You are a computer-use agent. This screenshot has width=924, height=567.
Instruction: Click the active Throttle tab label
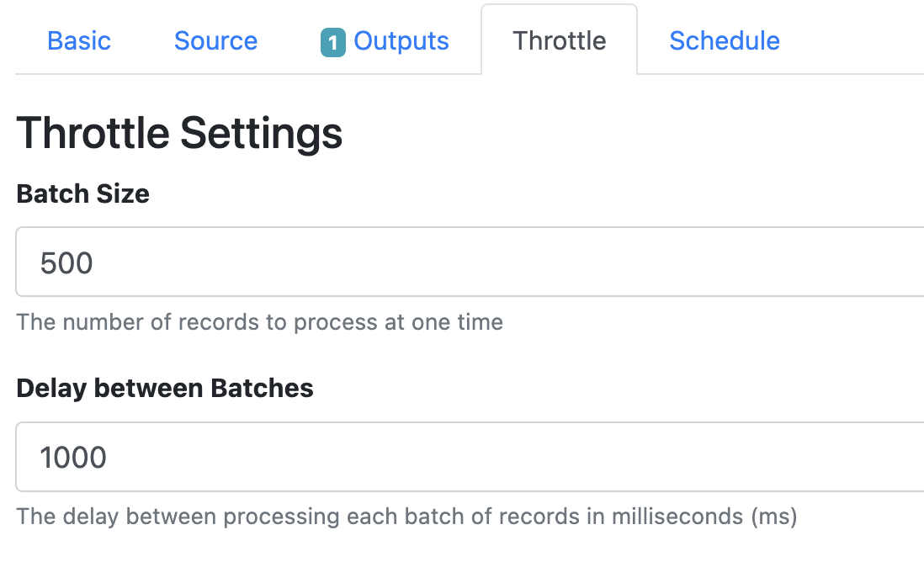coord(559,40)
